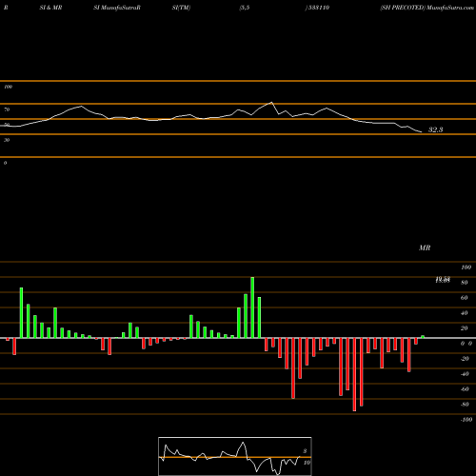Click the '(5,5' parameter text in the header

coord(245,8)
